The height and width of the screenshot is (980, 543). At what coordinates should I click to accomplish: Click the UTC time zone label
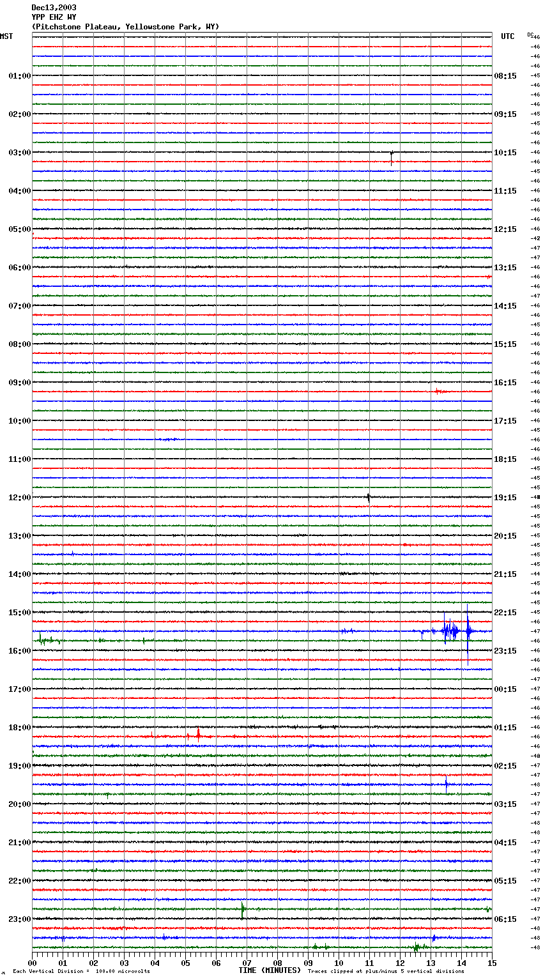coord(508,36)
